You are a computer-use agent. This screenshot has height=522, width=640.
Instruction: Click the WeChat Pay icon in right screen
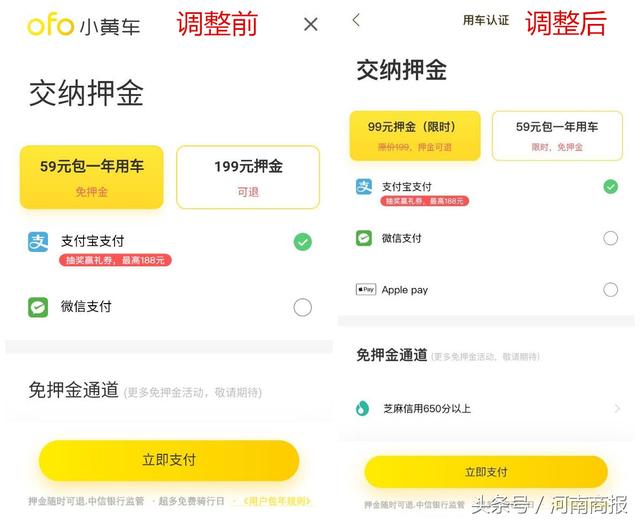click(365, 238)
